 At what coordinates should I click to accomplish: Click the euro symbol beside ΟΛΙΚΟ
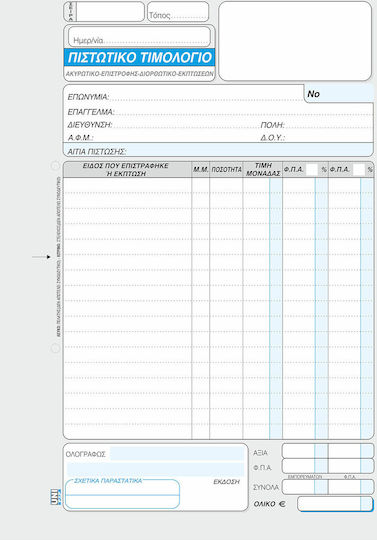(282, 504)
